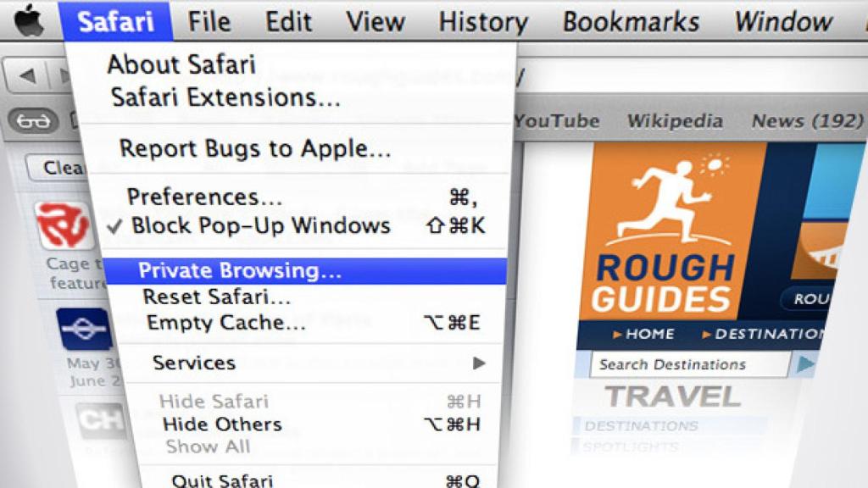
Task: Click the blue search go arrow
Action: [x=805, y=364]
